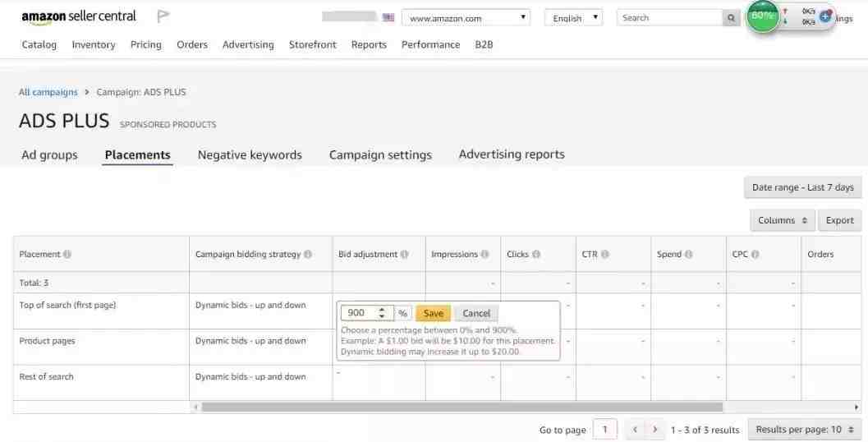Click the Export button
The width and height of the screenshot is (868, 442).
coord(840,220)
